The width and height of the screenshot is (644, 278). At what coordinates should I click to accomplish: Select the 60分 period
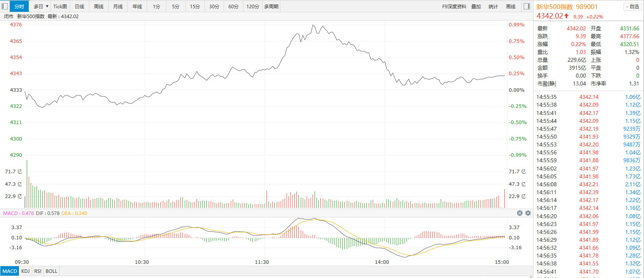pyautogui.click(x=234, y=6)
